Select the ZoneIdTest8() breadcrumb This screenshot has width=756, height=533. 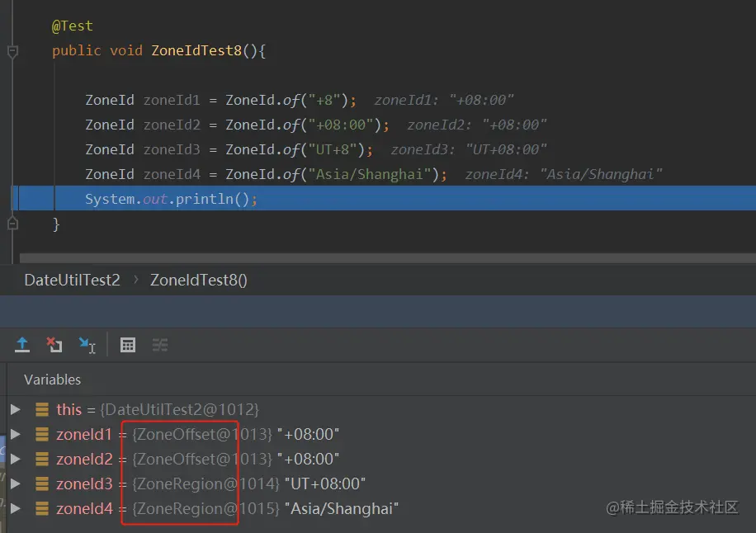(x=199, y=280)
